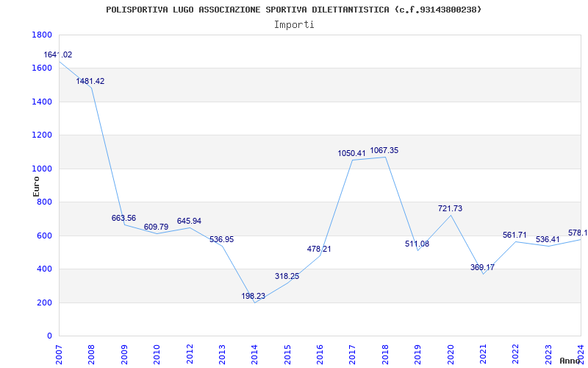588x368 pixels.
Task: Select the 1067.35 peak value label
Action: (384, 151)
